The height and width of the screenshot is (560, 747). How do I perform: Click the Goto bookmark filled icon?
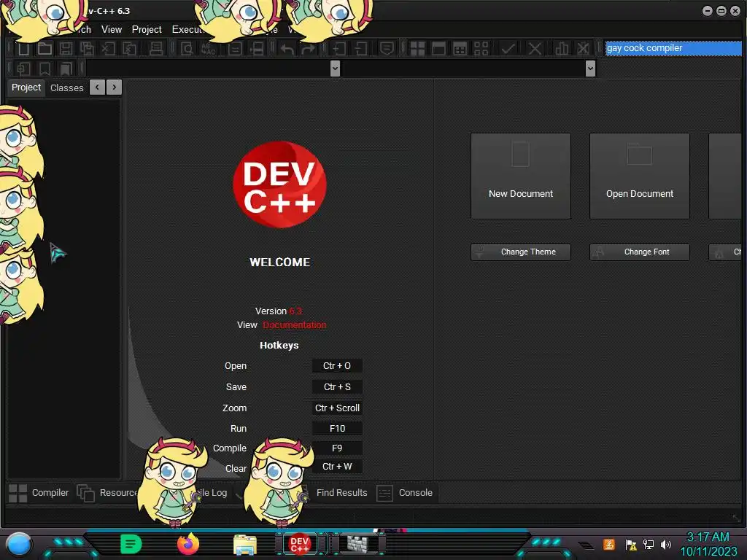tap(66, 69)
